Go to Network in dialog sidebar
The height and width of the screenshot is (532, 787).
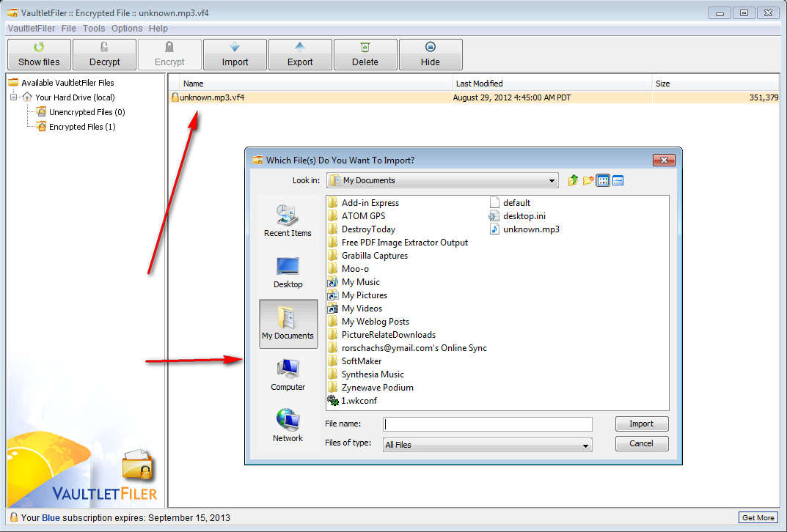288,426
